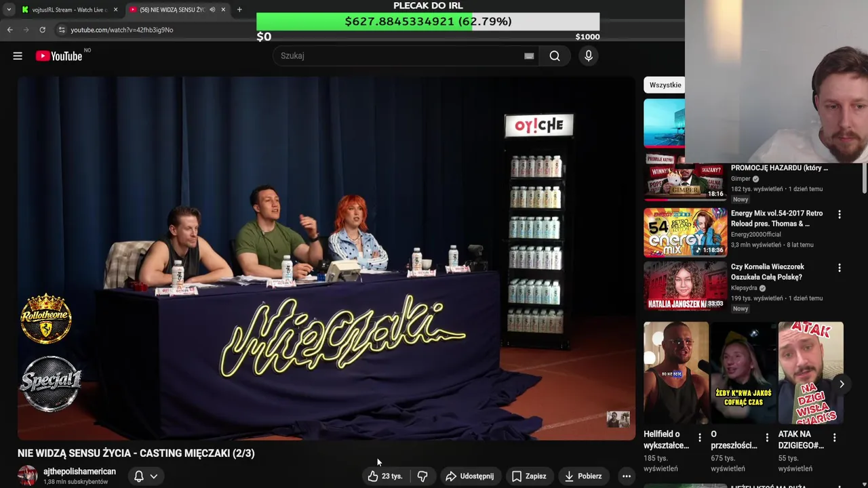Reload the current page
The image size is (868, 488).
42,30
